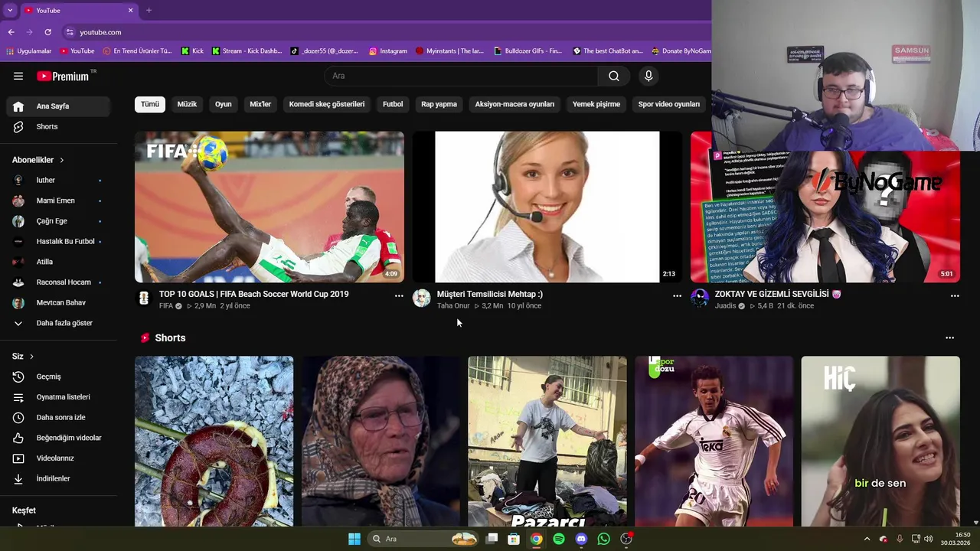This screenshot has height=551, width=980.
Task: Show hidden system tray icons
Action: click(867, 539)
